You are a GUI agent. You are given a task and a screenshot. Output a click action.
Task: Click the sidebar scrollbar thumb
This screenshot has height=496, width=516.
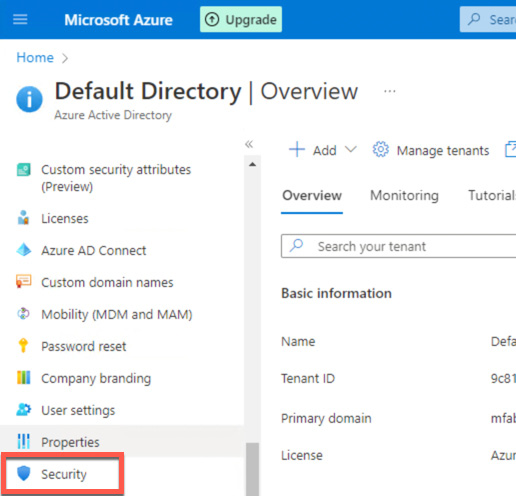(252, 469)
